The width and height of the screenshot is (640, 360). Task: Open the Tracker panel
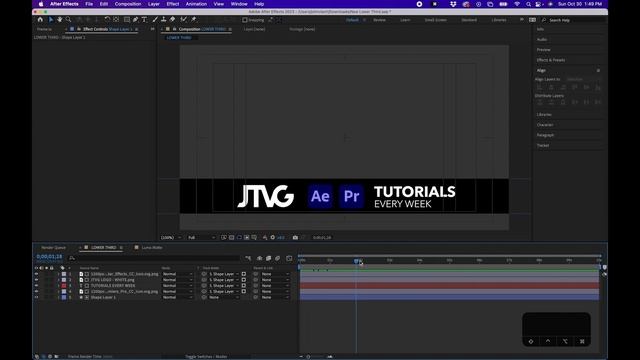(x=543, y=145)
